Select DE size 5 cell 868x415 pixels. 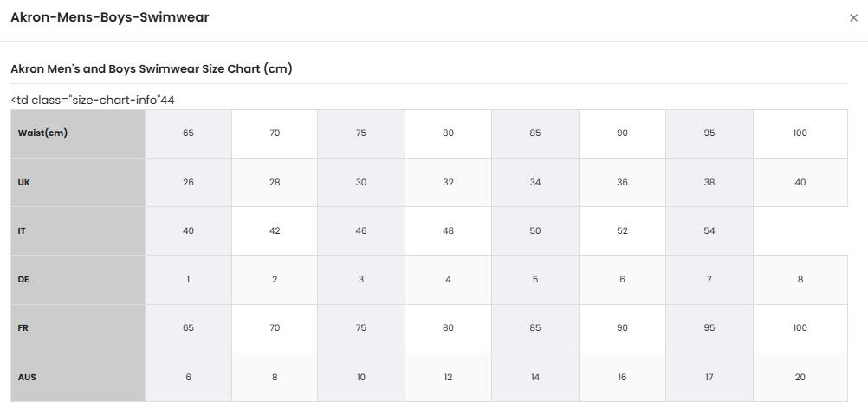[534, 280]
